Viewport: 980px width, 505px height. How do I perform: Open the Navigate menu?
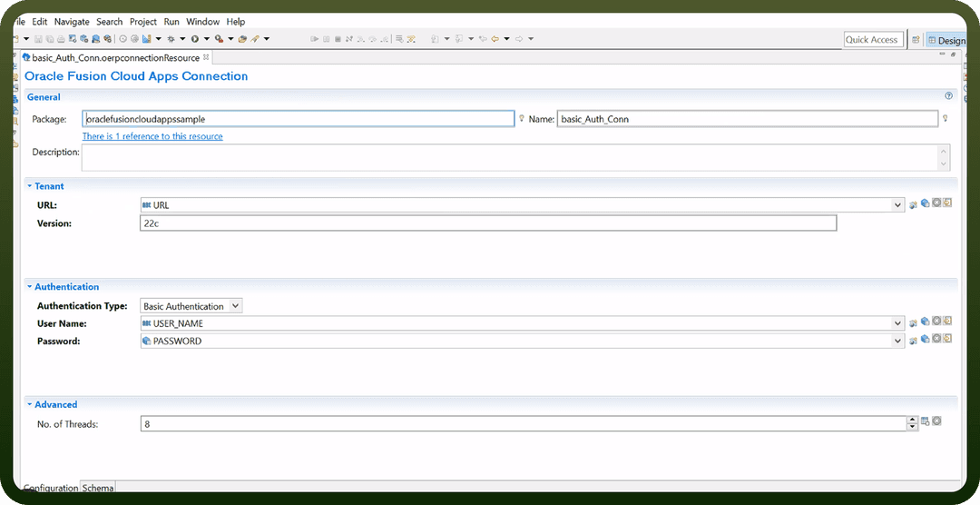pyautogui.click(x=72, y=21)
